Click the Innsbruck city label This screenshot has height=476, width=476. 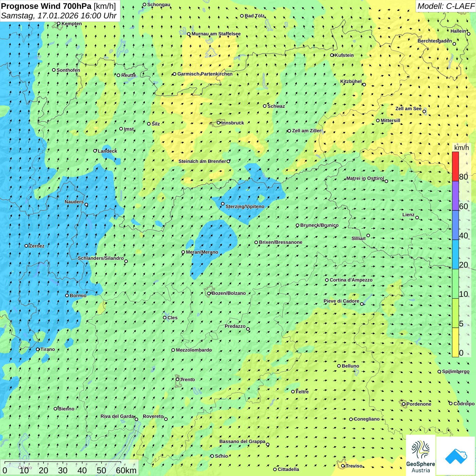pos(233,123)
